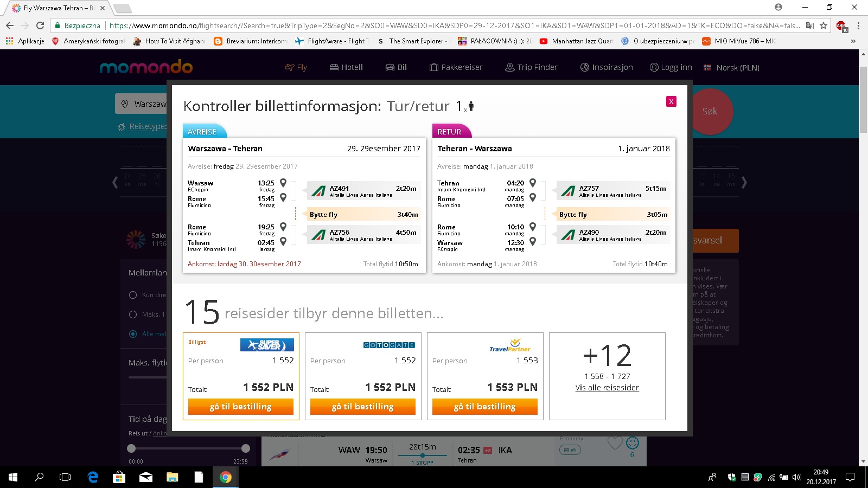
Task: Click the TravelPartner logo
Action: [x=510, y=345]
